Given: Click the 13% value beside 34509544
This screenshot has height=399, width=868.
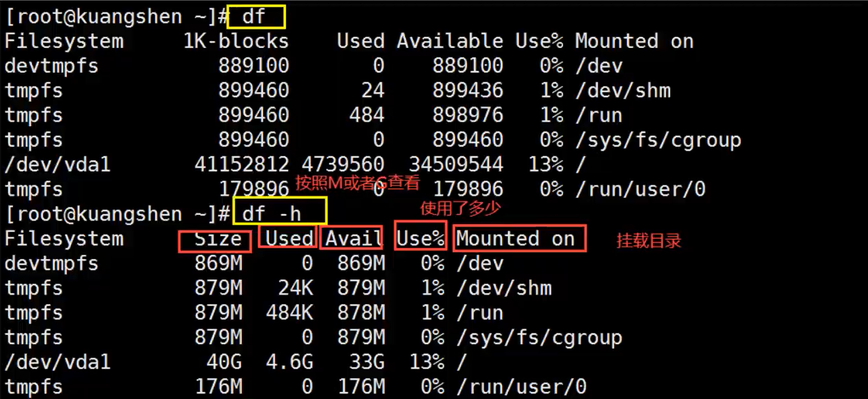Looking at the screenshot, I should 546,165.
